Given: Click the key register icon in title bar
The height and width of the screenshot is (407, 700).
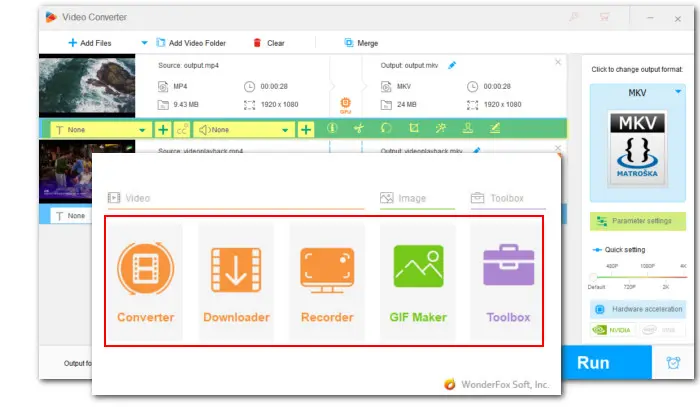Looking at the screenshot, I should tap(574, 17).
